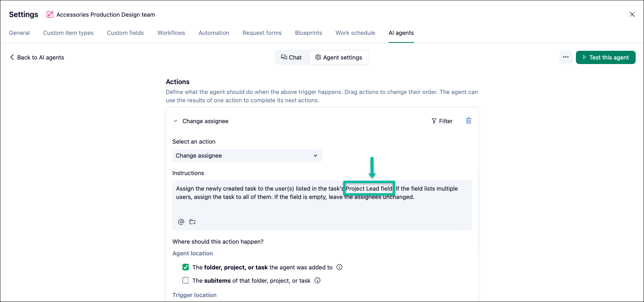Image resolution: width=644 pixels, height=302 pixels.
Task: Delete the Change assignee action via trash icon
Action: click(x=468, y=120)
